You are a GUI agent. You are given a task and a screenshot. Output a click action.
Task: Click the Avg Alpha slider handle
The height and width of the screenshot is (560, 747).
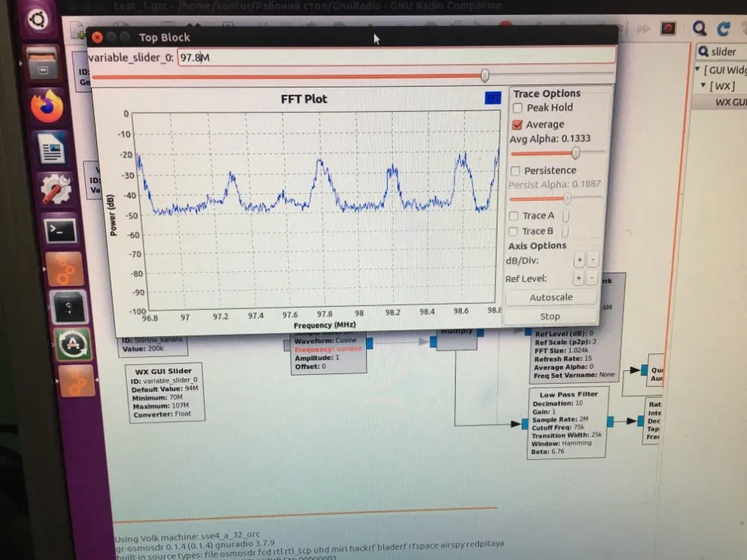[x=575, y=153]
